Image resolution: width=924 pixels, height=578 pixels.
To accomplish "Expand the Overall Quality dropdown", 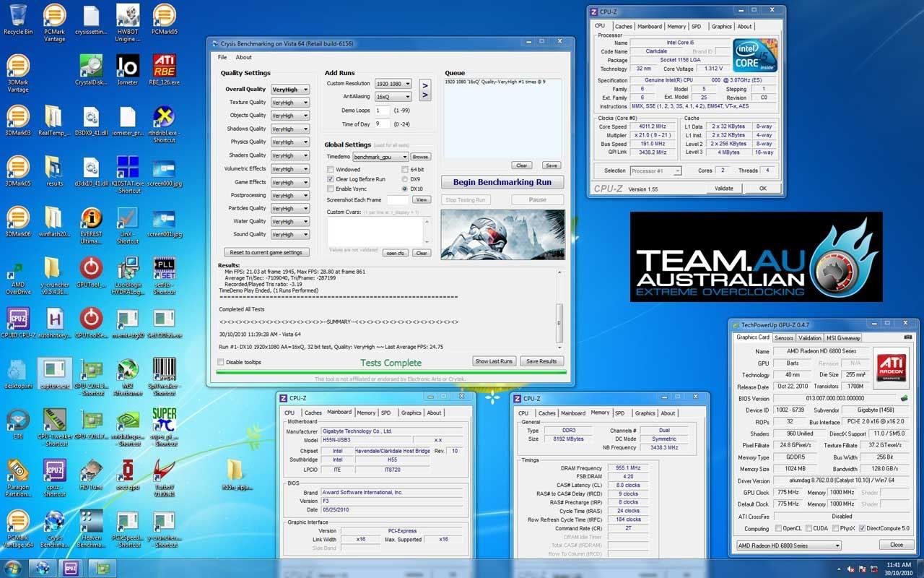I will [290, 90].
